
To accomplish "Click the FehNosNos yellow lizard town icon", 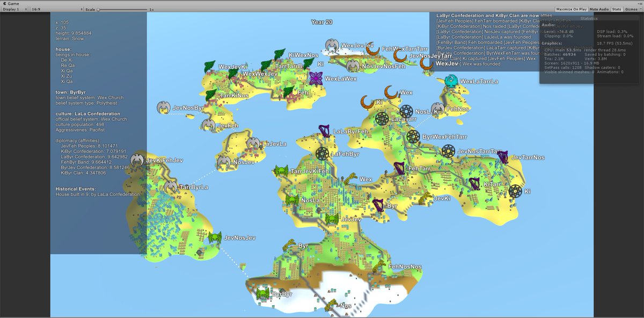I will (379, 266).
